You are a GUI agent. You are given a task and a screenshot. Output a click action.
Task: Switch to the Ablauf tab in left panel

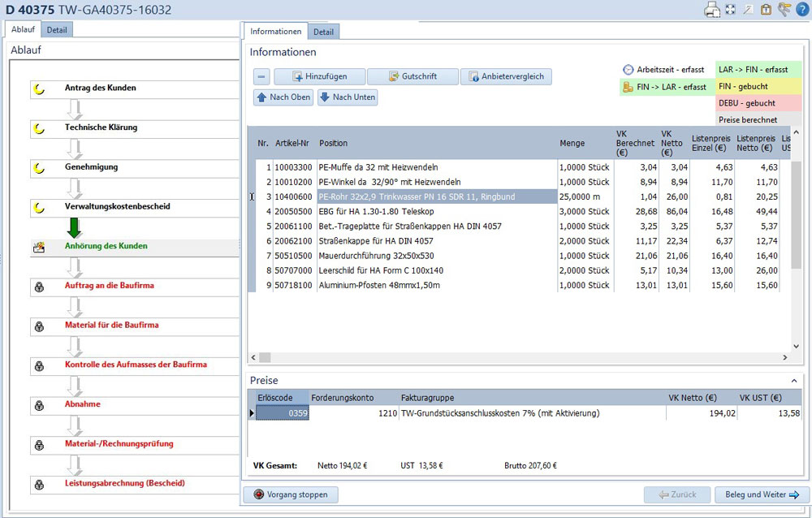[x=24, y=29]
